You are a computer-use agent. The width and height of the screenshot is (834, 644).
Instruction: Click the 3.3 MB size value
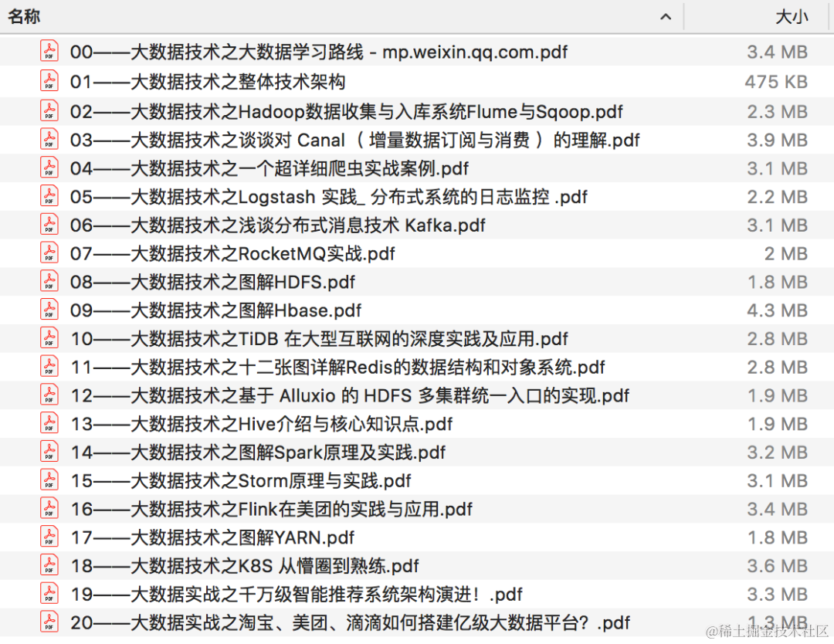[777, 595]
